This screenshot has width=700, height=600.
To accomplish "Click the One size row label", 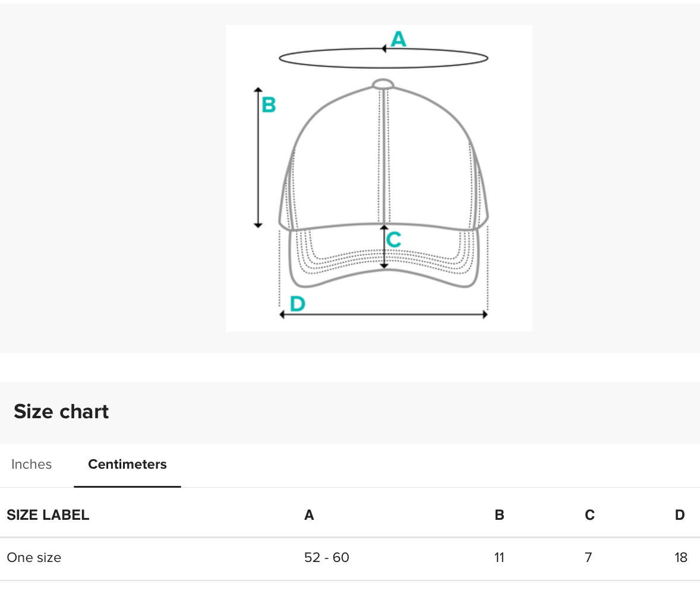I will tap(34, 558).
